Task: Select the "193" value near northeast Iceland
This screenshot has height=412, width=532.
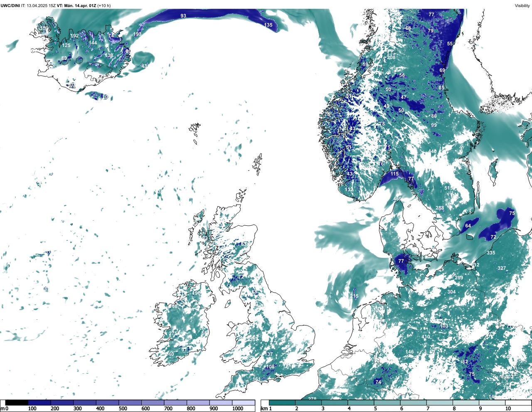Action: (x=137, y=34)
